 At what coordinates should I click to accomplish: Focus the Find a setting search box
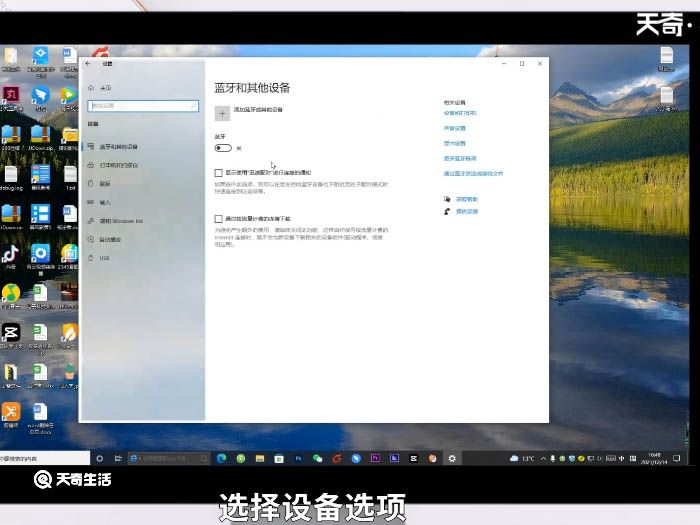point(143,106)
